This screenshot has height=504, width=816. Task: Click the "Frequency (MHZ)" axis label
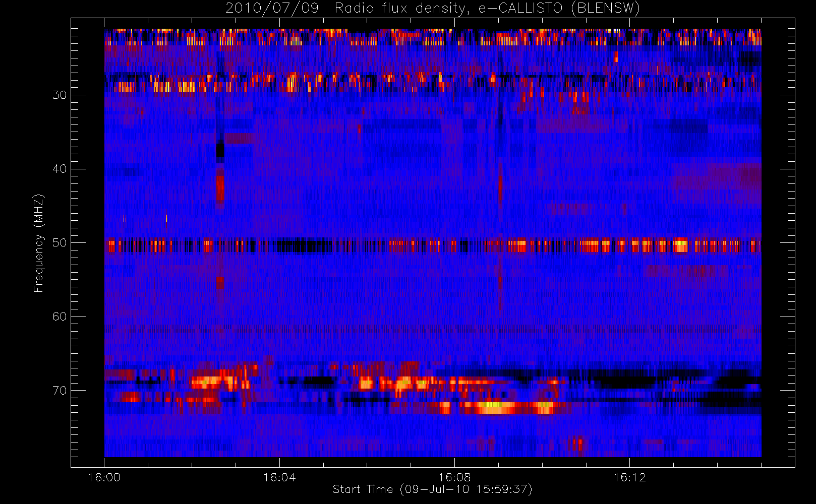(39, 243)
